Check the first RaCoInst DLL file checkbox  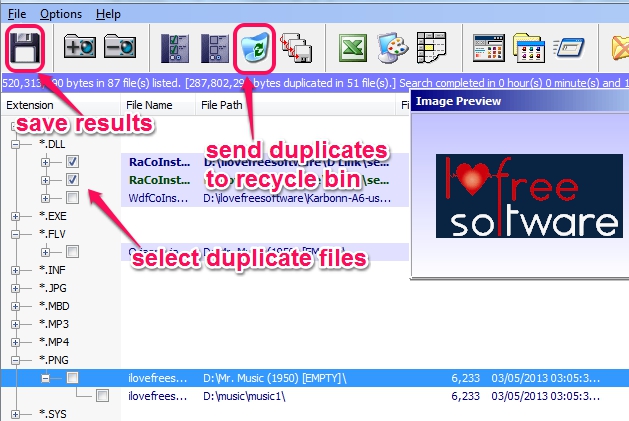tap(73, 162)
